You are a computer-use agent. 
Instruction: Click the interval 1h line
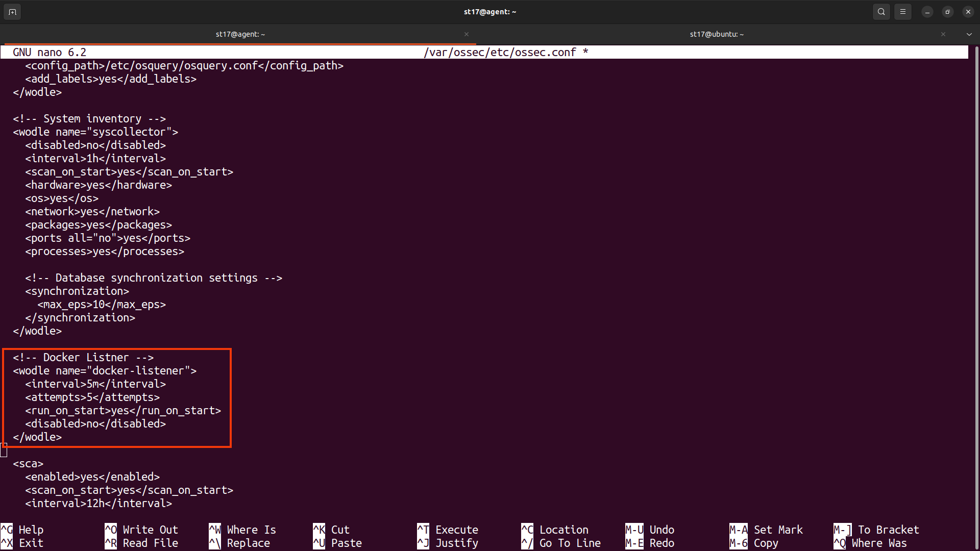coord(95,159)
